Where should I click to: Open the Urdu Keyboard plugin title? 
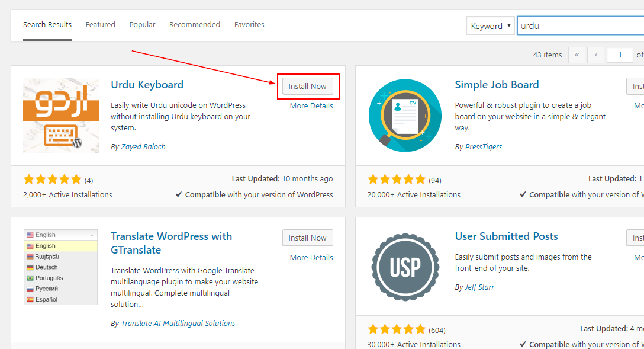tap(147, 85)
